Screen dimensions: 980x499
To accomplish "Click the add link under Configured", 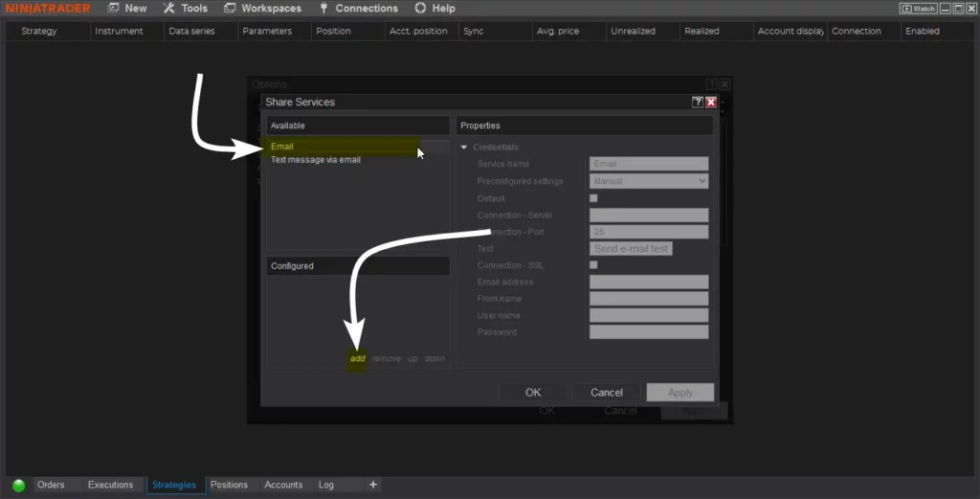I will pyautogui.click(x=358, y=358).
